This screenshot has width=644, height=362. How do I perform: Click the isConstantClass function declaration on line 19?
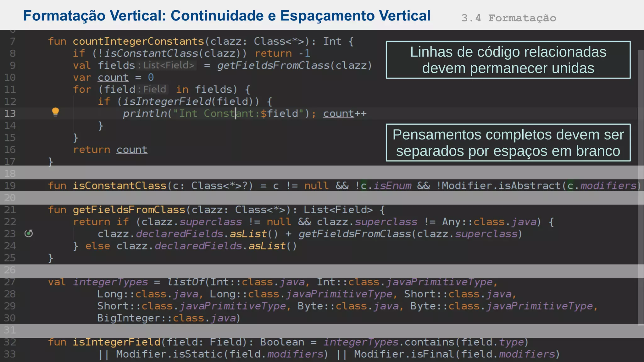pyautogui.click(x=119, y=186)
